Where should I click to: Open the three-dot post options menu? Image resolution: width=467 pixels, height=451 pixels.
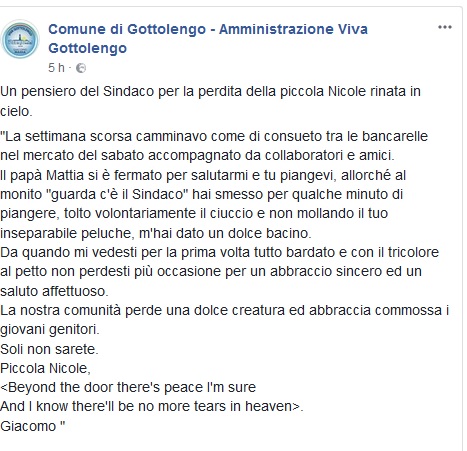pyautogui.click(x=445, y=27)
